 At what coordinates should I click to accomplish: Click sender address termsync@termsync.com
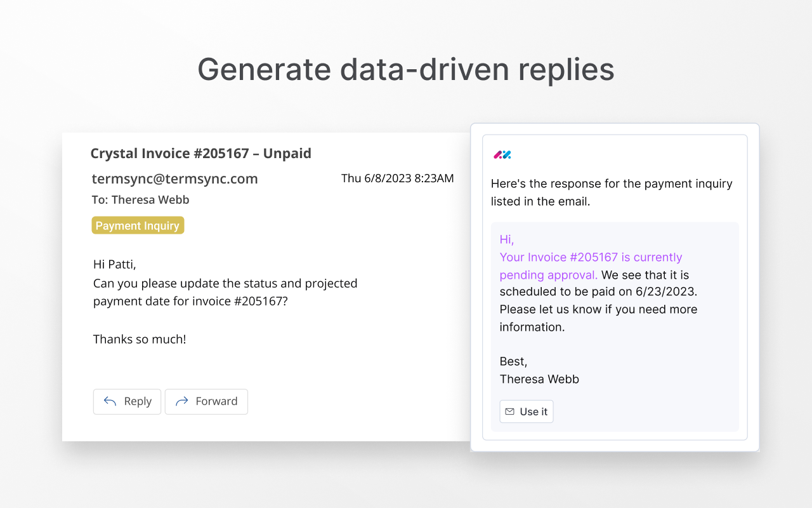coord(174,178)
